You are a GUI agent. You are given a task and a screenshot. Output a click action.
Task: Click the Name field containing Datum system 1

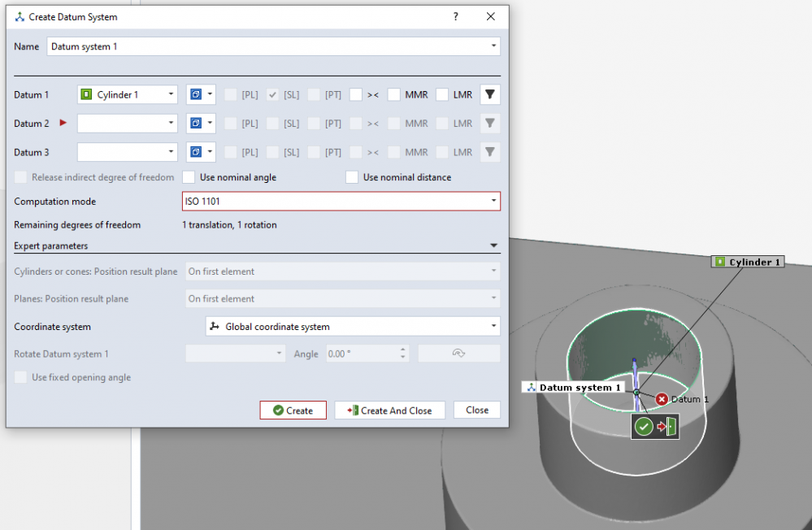pos(268,46)
